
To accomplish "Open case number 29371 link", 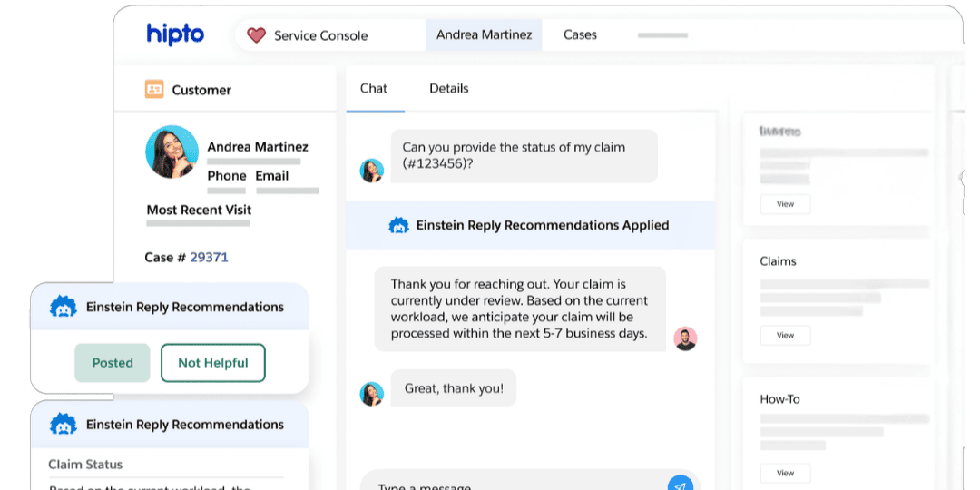I will click(x=209, y=258).
